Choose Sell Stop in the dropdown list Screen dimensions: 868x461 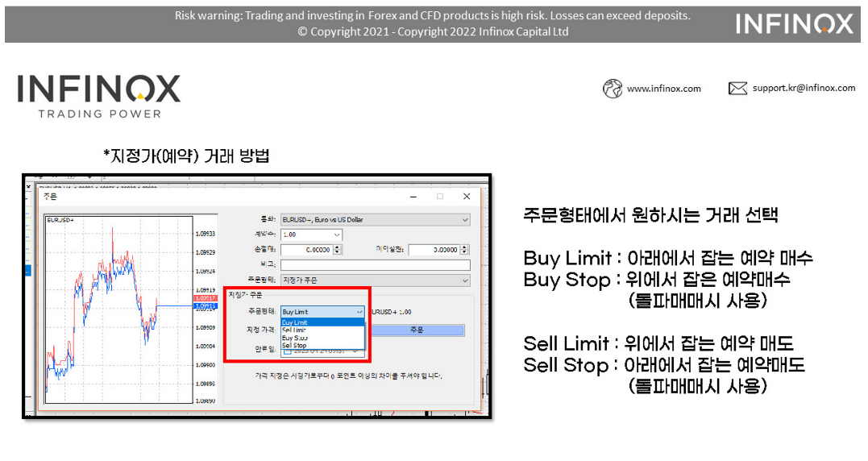[322, 345]
